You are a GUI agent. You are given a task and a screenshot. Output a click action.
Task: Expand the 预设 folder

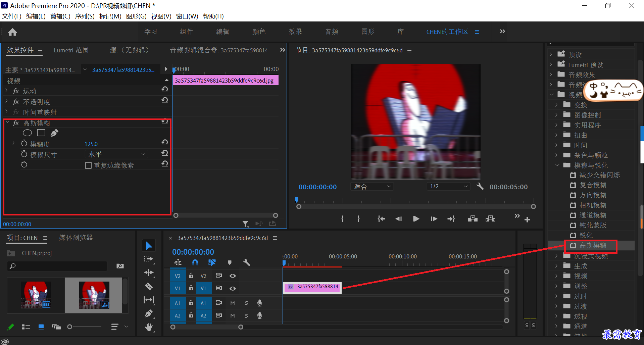551,54
